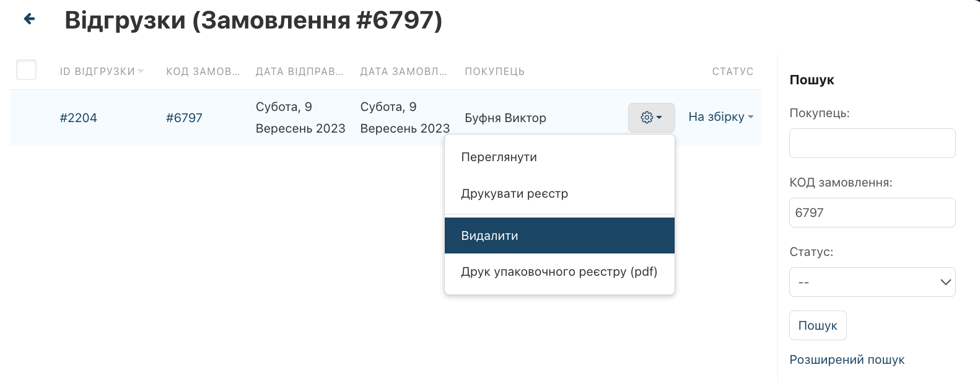The height and width of the screenshot is (383, 980).
Task: Toggle the select-all shipments checkbox
Action: tap(26, 70)
